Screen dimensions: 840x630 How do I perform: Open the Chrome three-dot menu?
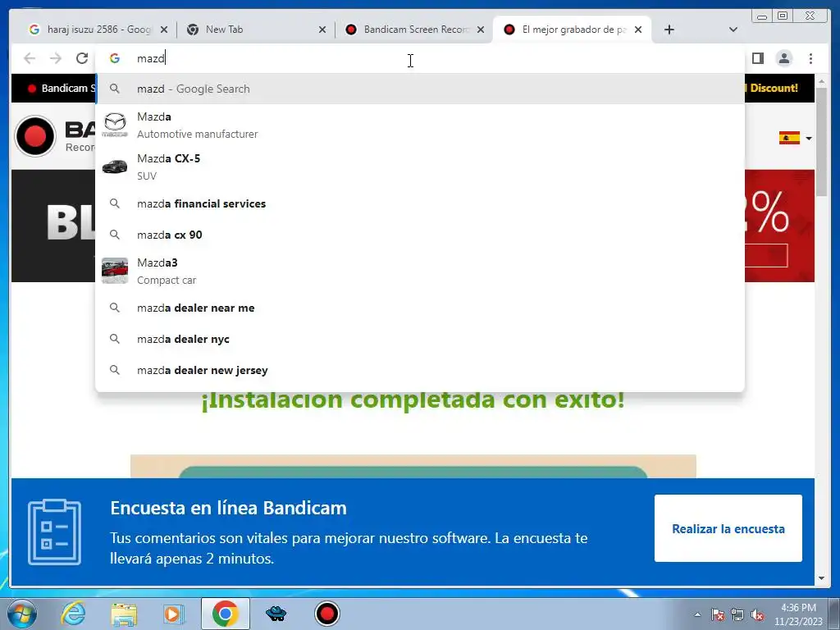point(810,58)
